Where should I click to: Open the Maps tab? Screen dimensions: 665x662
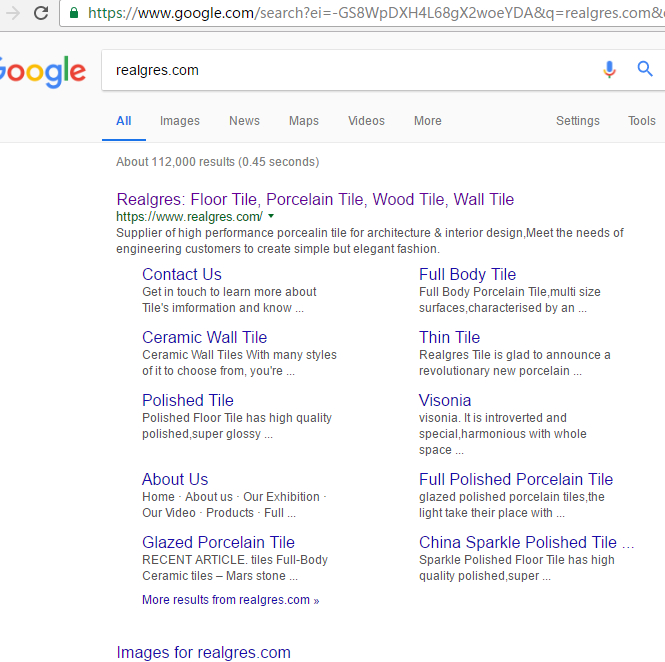click(x=304, y=121)
